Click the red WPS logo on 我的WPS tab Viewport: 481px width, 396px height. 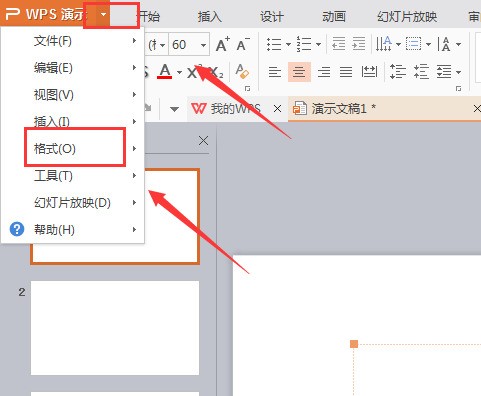point(199,108)
